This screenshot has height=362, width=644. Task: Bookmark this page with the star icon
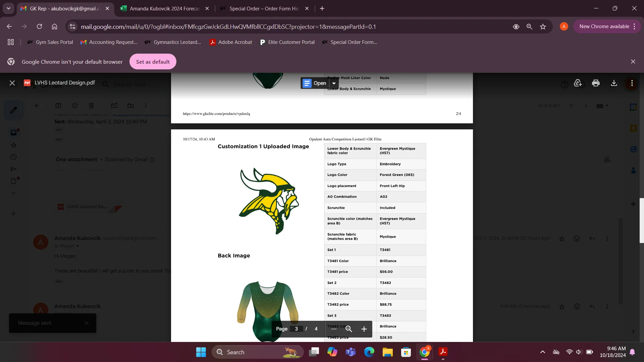(x=543, y=26)
